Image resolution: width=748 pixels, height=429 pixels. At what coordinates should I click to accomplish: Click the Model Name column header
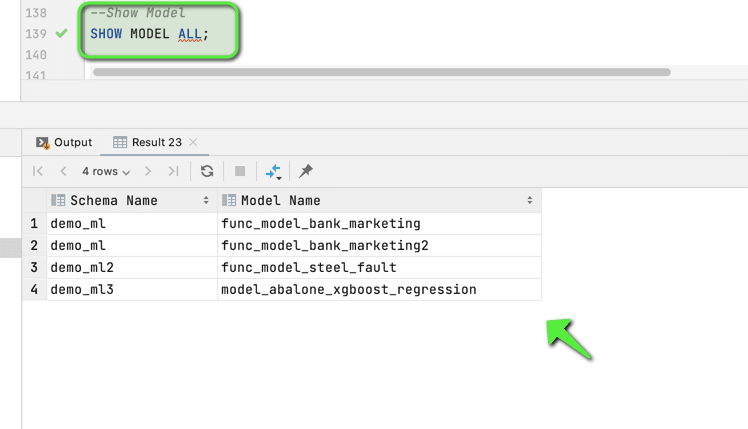point(379,200)
